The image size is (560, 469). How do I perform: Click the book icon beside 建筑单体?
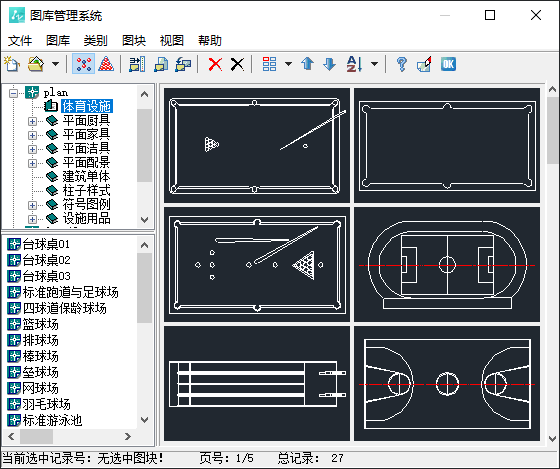click(52, 176)
